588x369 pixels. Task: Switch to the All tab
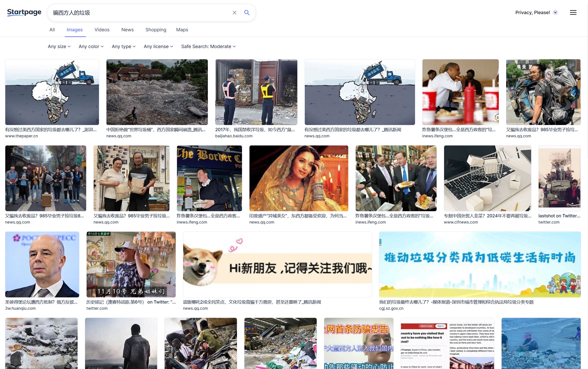click(52, 30)
